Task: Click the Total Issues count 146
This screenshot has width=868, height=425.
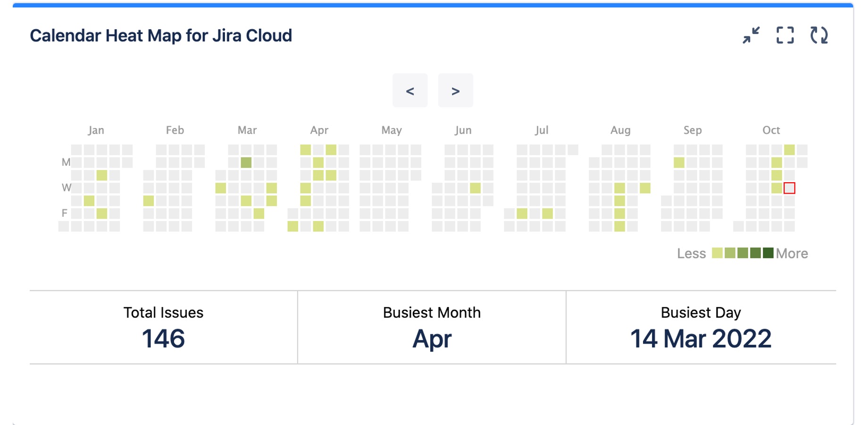Action: pyautogui.click(x=163, y=339)
